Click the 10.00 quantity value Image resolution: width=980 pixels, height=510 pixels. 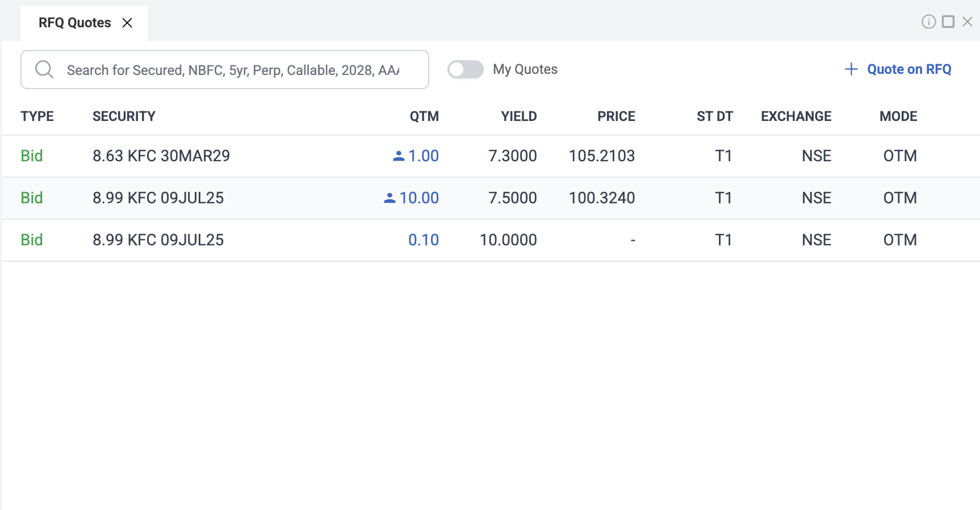419,198
